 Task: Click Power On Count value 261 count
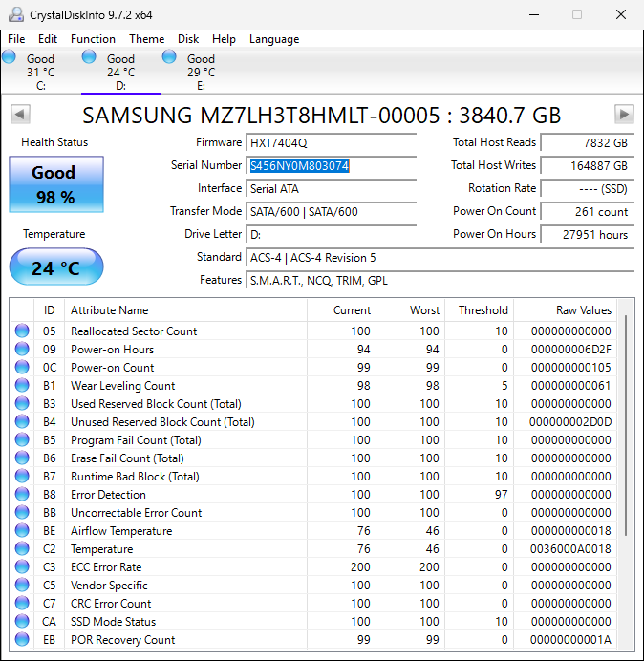tap(587, 211)
